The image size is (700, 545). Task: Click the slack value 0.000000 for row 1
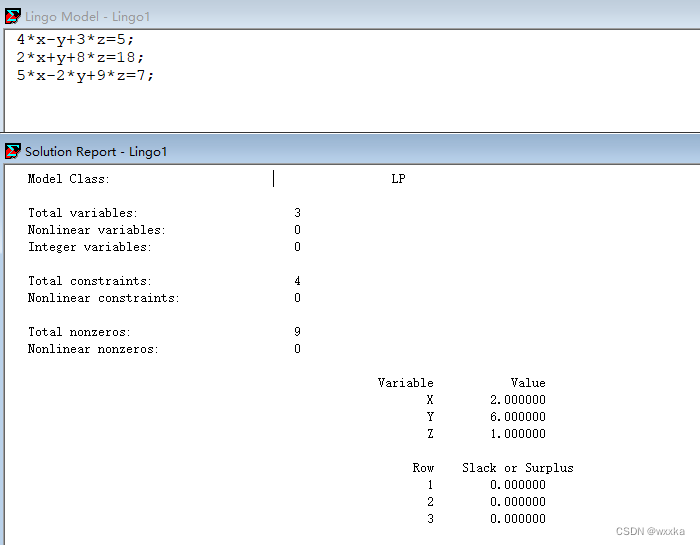pos(518,485)
